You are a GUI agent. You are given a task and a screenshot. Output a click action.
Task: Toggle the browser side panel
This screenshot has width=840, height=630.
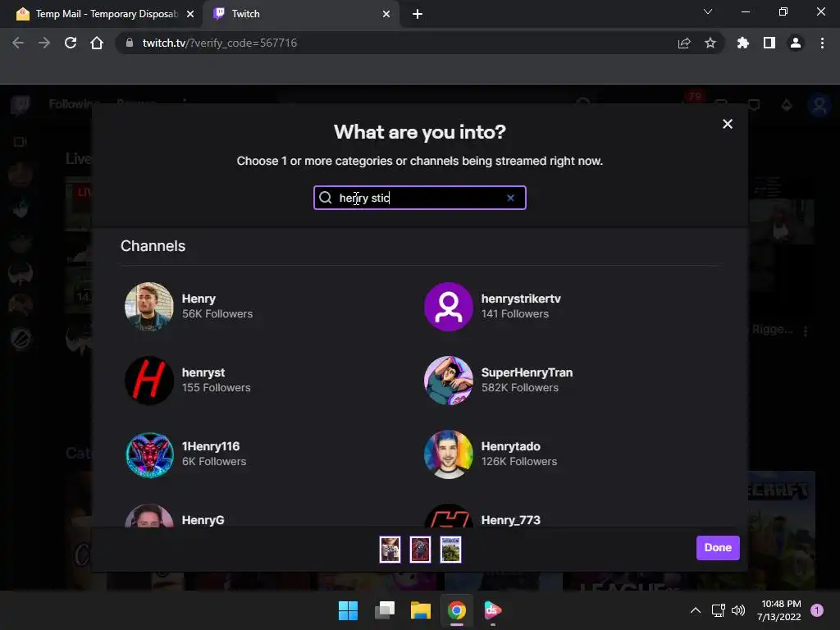[769, 43]
